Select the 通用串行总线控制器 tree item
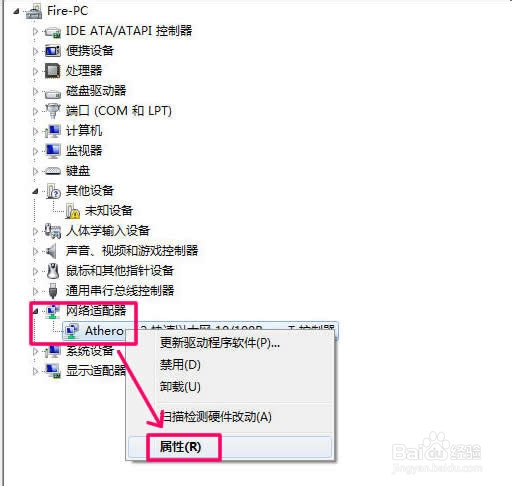The height and width of the screenshot is (486, 512). coord(120,291)
